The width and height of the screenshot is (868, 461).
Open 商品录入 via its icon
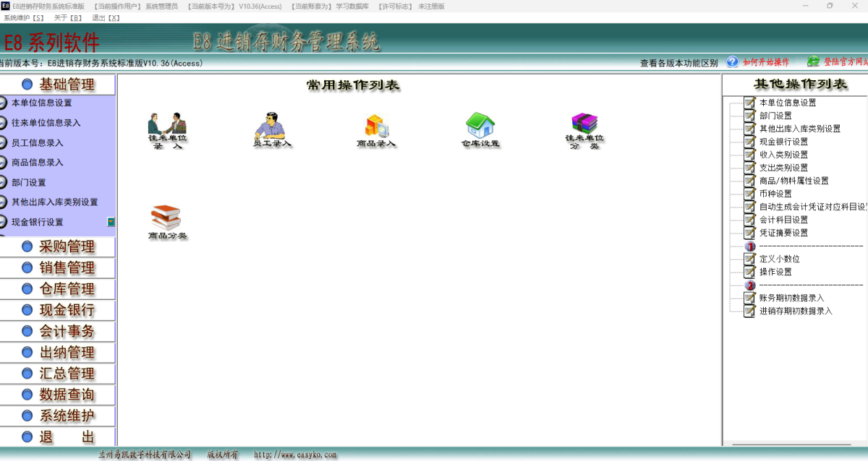click(375, 128)
